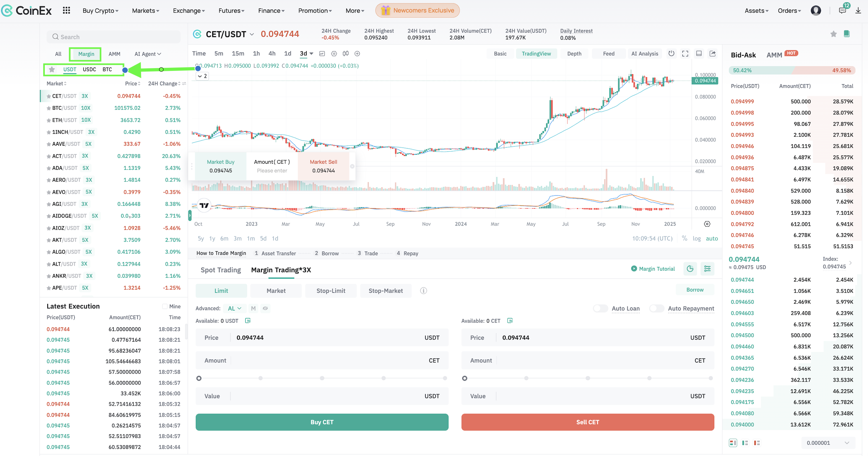Image resolution: width=868 pixels, height=456 pixels.
Task: Click the sell amount slider handle
Action: pos(464,378)
